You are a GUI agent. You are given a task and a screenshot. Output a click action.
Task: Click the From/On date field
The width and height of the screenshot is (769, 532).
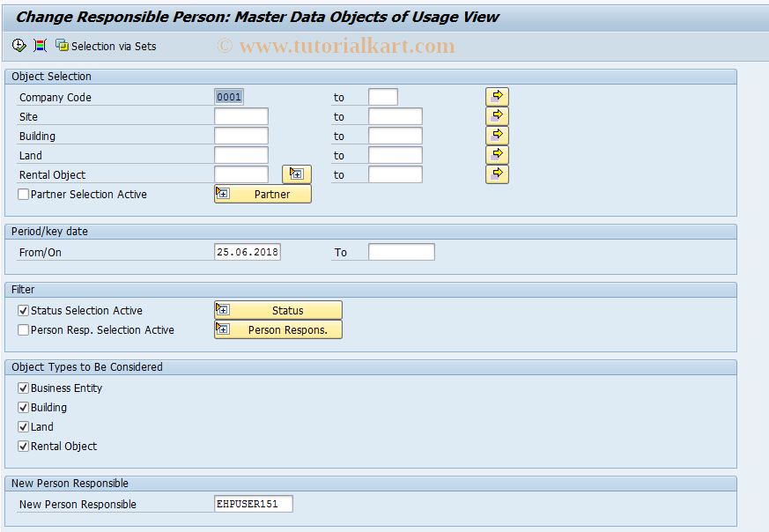coord(248,252)
